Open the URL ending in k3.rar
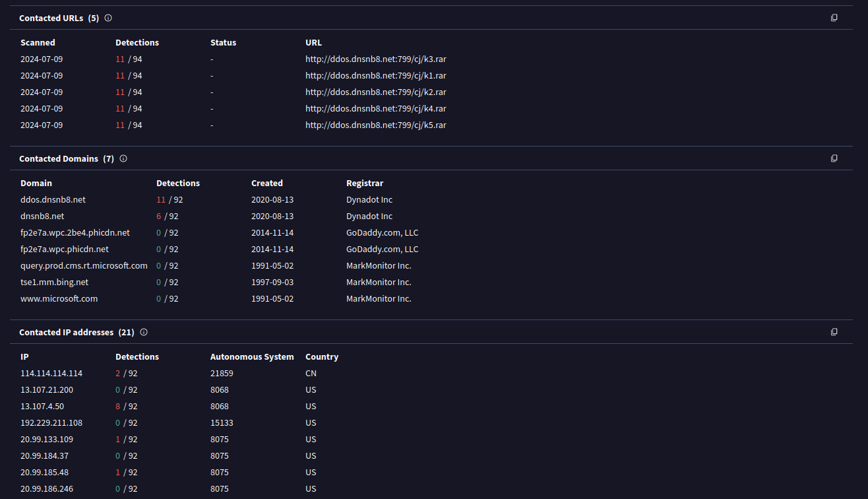 [375, 59]
